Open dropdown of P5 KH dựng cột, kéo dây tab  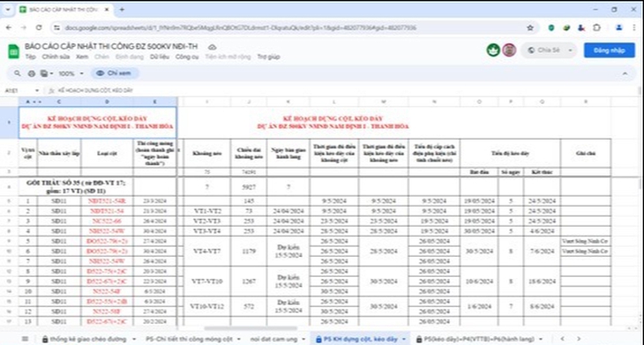pyautogui.click(x=404, y=339)
